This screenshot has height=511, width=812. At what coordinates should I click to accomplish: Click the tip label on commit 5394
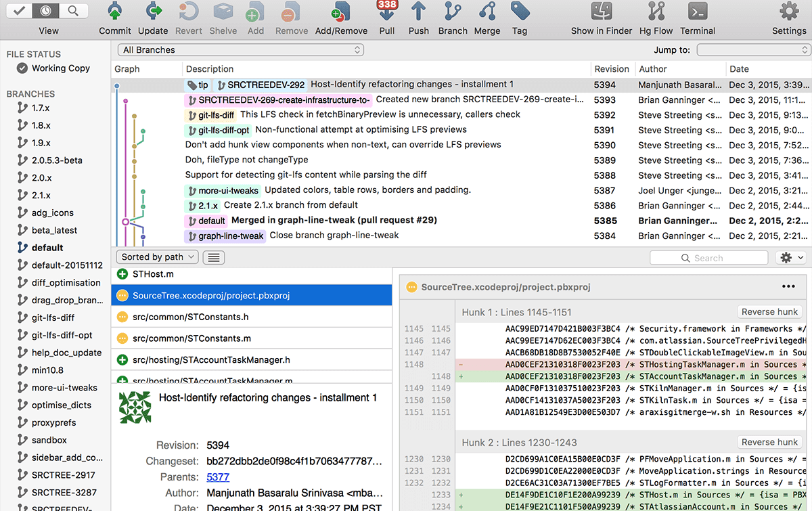click(197, 85)
